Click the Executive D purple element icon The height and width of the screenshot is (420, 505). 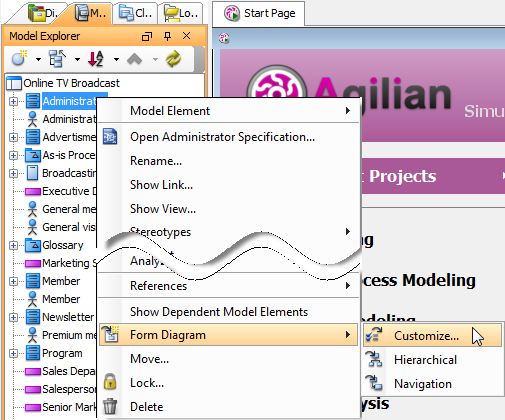pyautogui.click(x=33, y=191)
